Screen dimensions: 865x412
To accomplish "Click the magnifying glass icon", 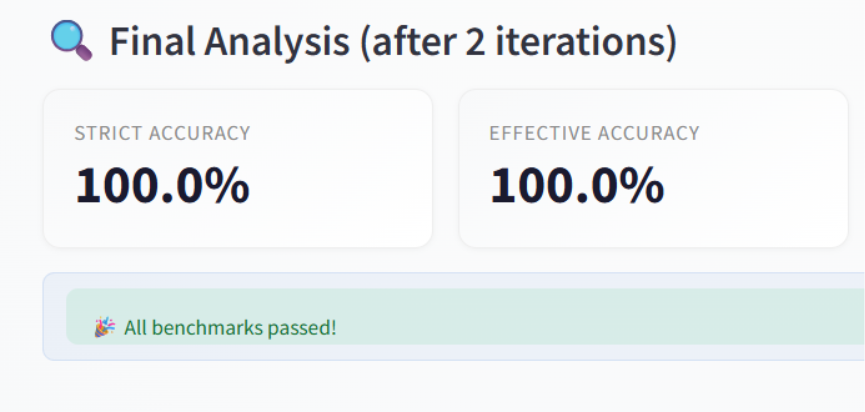I will point(70,41).
